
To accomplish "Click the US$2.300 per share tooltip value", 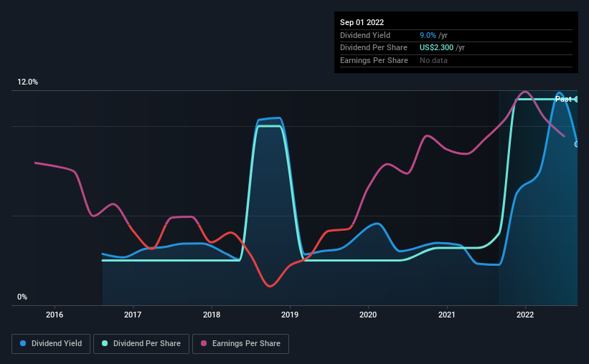I will [436, 48].
